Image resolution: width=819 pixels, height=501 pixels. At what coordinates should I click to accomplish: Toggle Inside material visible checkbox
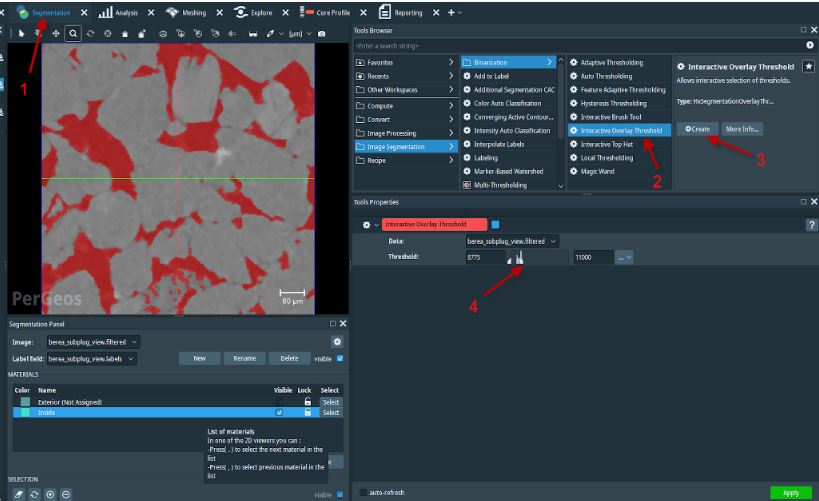279,412
